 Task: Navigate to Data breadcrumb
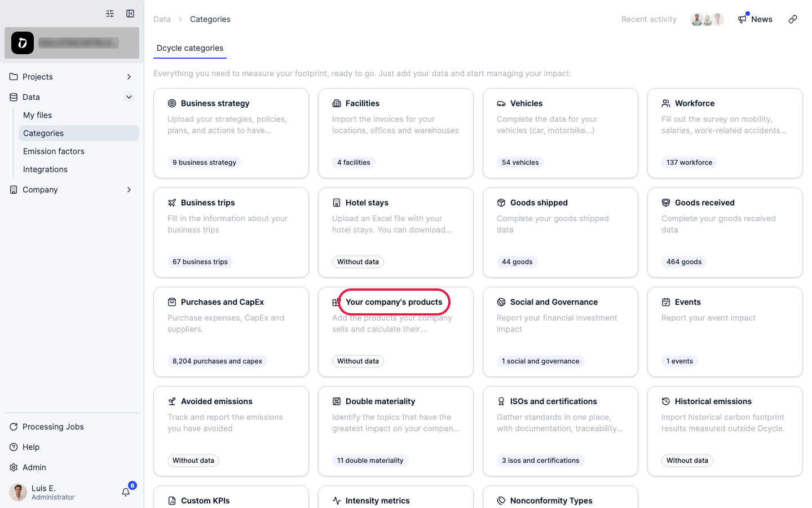[x=162, y=19]
